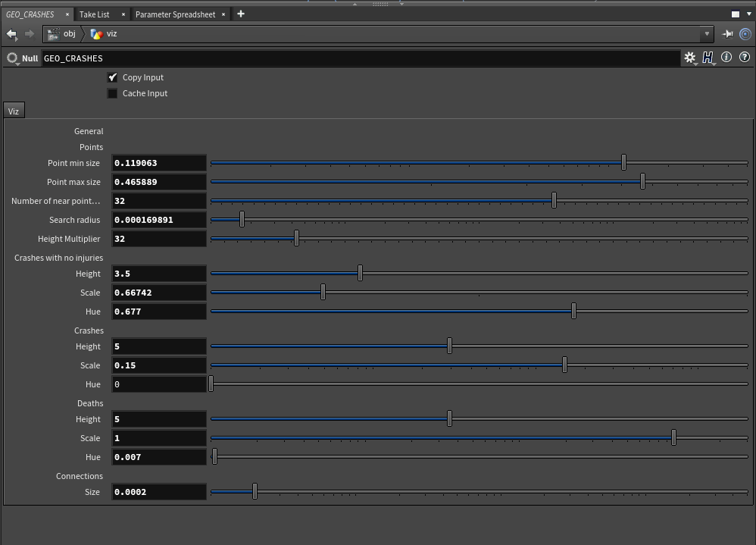Close the Parameter Spreadsheet tab

(x=223, y=14)
